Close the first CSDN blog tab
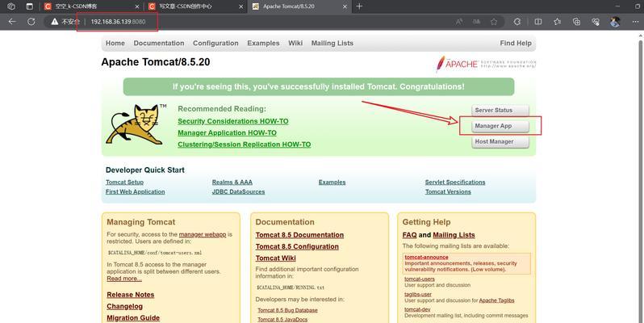The width and height of the screenshot is (644, 323). [x=137, y=6]
